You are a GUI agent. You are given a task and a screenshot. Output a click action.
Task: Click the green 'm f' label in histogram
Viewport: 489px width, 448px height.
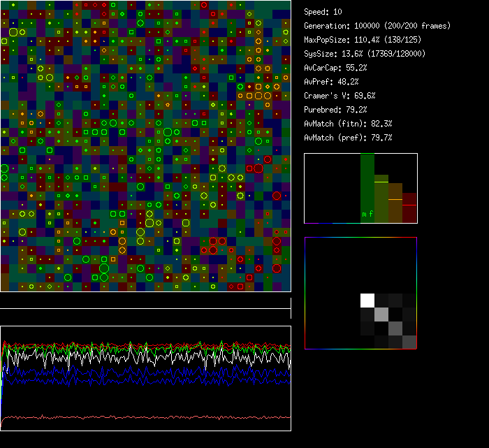[x=367, y=214]
